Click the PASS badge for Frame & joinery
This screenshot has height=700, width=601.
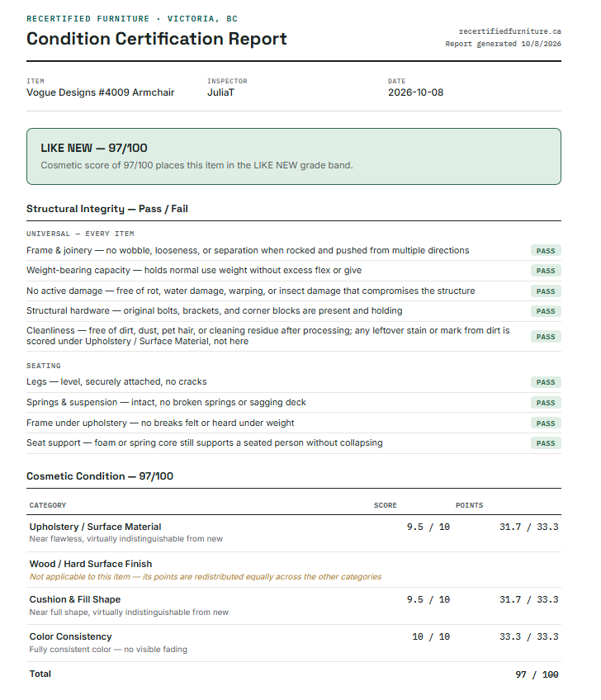tap(546, 251)
